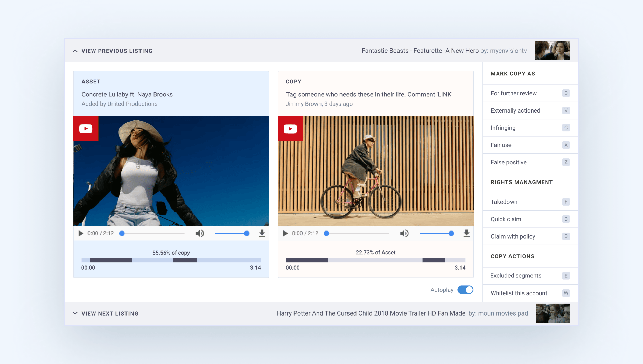Mark copy as For further review

click(x=530, y=93)
